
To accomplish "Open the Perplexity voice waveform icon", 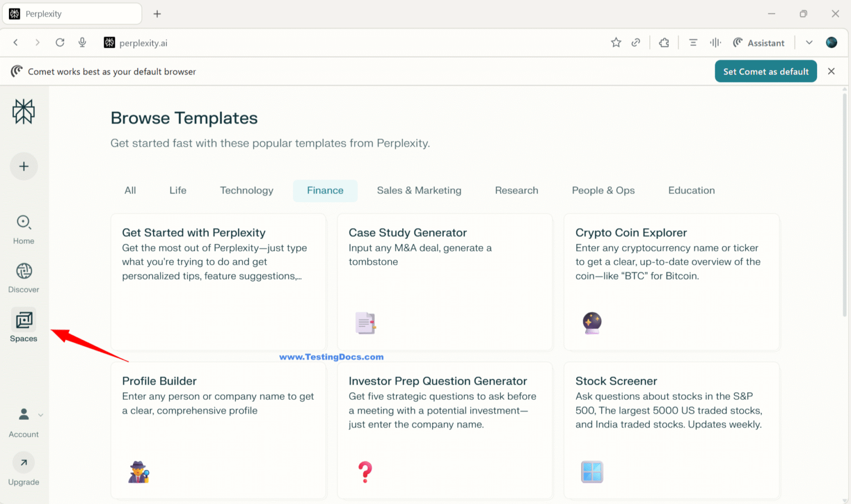I will (715, 42).
